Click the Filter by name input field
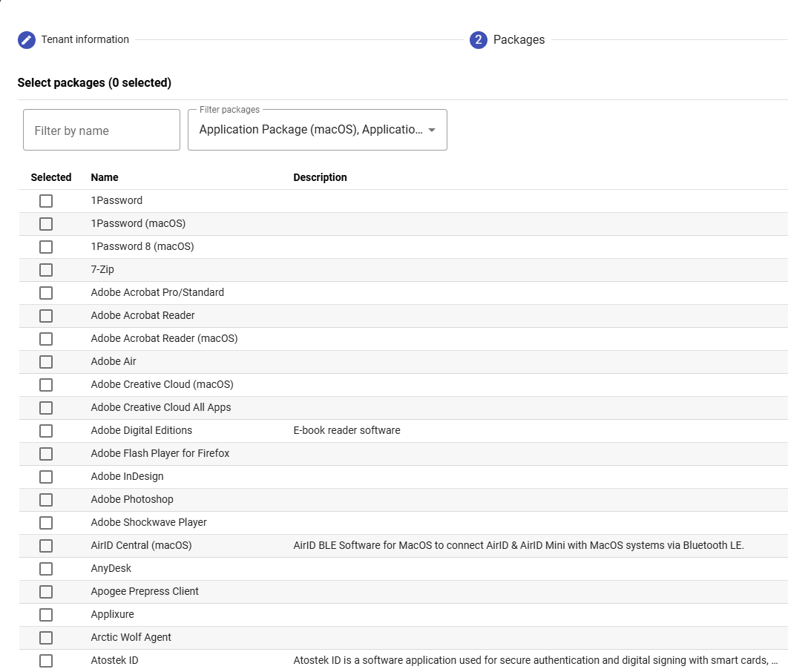This screenshot has width=788, height=672. click(x=102, y=131)
